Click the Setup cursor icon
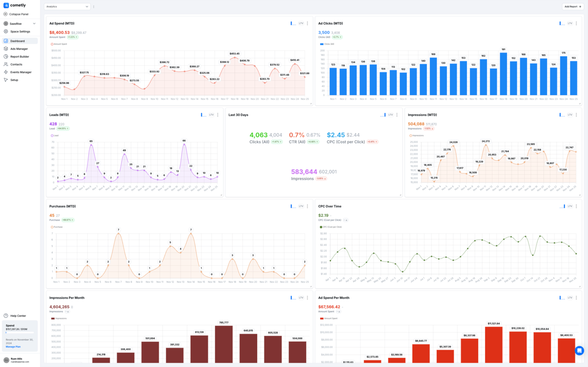Viewport: 588px width, 367px height. (x=6, y=80)
